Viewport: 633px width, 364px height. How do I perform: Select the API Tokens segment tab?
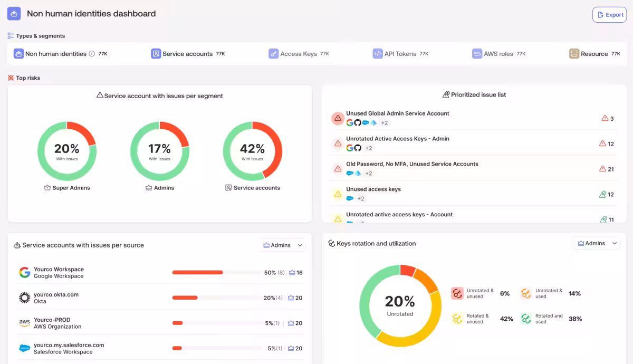coord(400,54)
